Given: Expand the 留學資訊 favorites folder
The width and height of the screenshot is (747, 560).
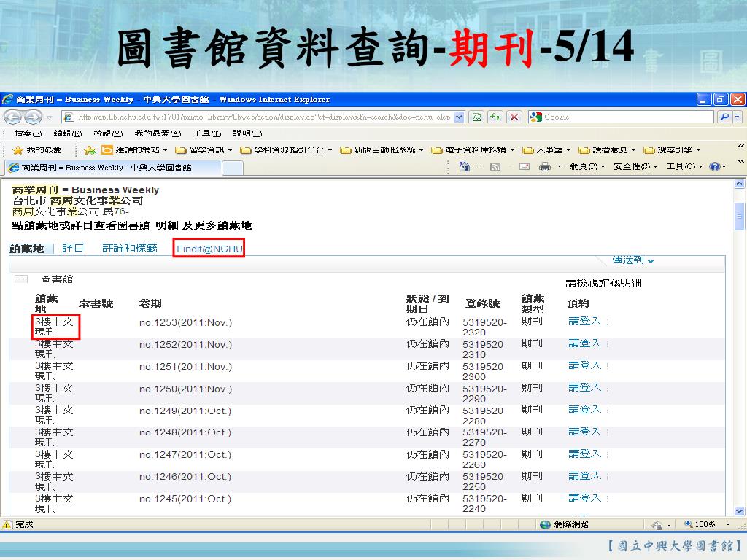Looking at the screenshot, I should click(204, 150).
